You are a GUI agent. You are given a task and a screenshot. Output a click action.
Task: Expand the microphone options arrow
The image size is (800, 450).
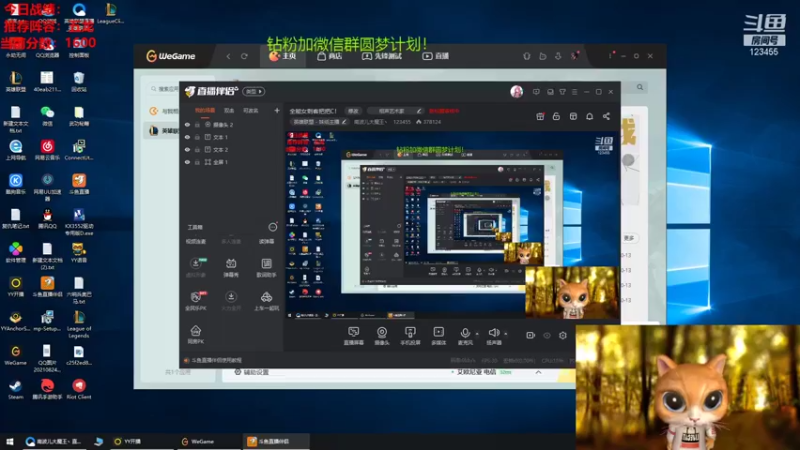(x=477, y=334)
